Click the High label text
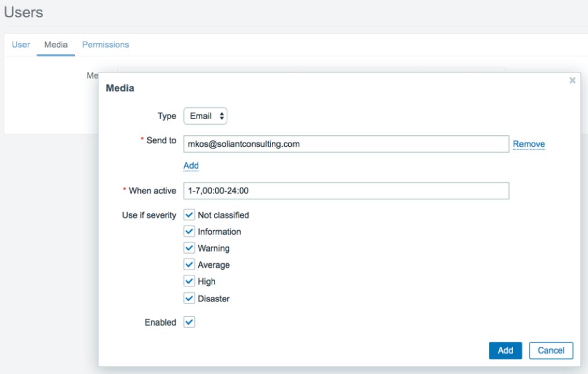This screenshot has height=374, width=588. (x=206, y=281)
